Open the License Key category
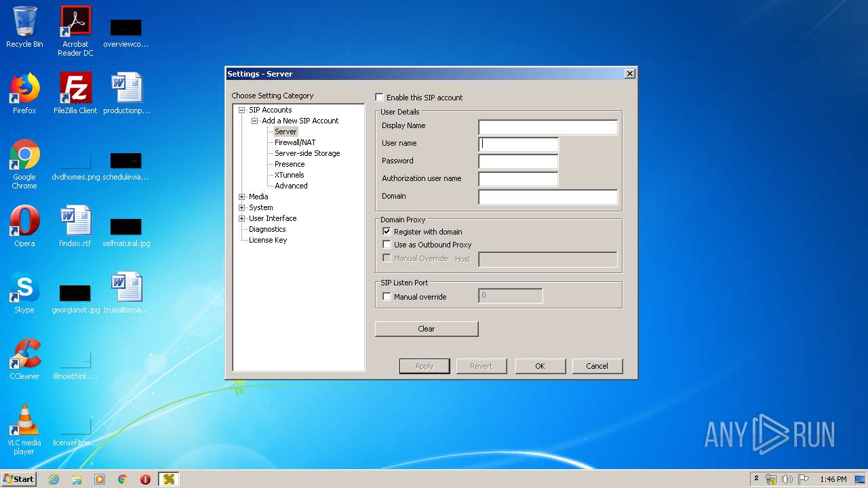Viewport: 868px width, 488px height. (x=268, y=240)
